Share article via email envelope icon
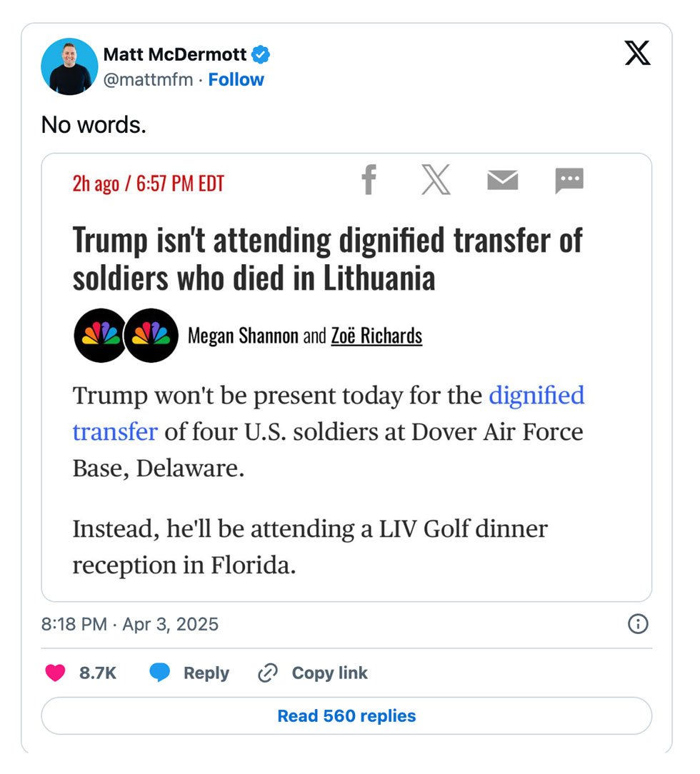This screenshot has height=774, width=700. [503, 180]
